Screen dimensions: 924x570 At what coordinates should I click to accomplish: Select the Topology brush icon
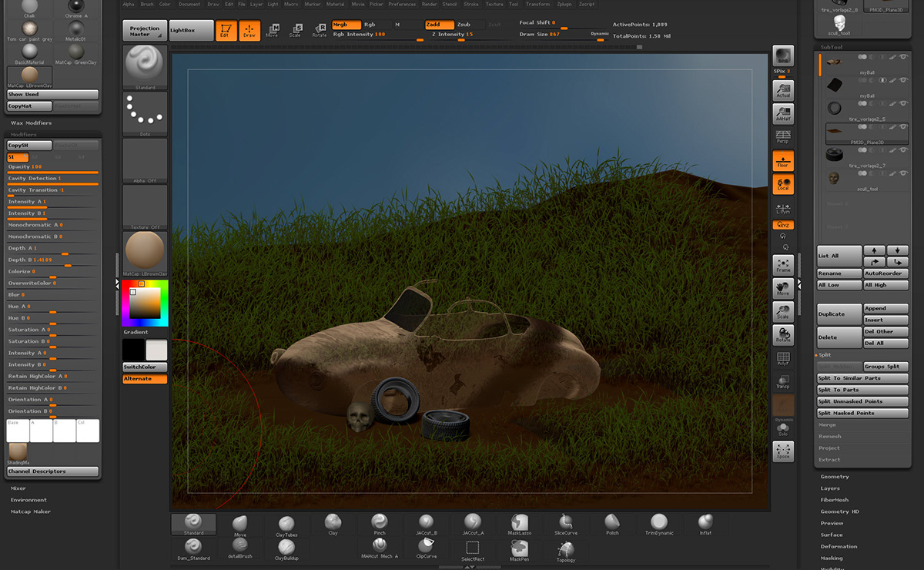[x=566, y=550]
